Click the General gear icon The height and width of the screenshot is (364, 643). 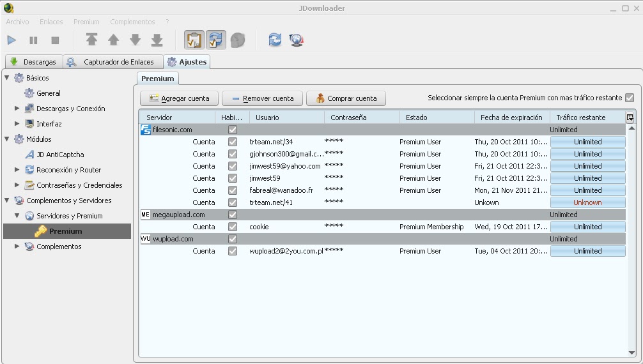click(x=29, y=93)
